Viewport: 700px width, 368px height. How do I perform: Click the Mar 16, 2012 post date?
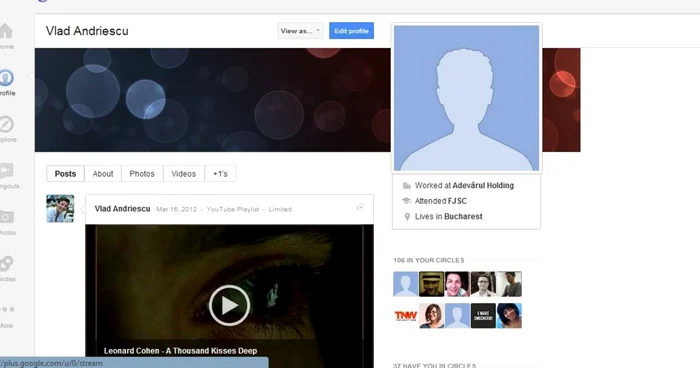point(176,209)
